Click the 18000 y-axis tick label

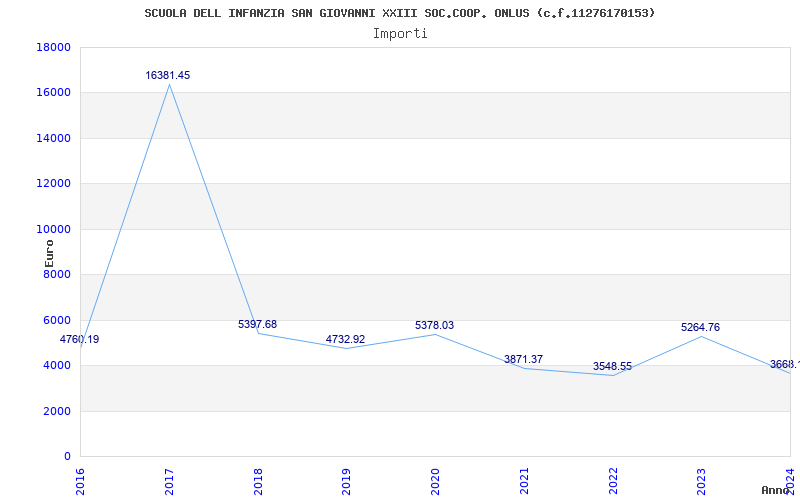coord(54,47)
